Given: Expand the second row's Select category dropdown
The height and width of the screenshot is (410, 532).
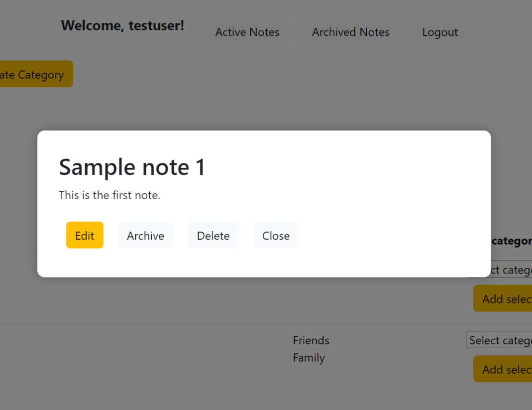Looking at the screenshot, I should pos(499,340).
